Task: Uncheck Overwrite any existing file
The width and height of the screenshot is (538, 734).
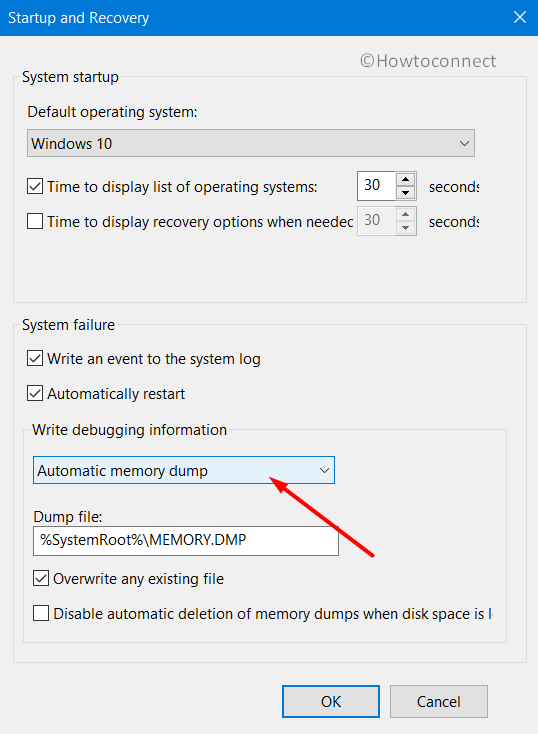Action: click(x=41, y=578)
